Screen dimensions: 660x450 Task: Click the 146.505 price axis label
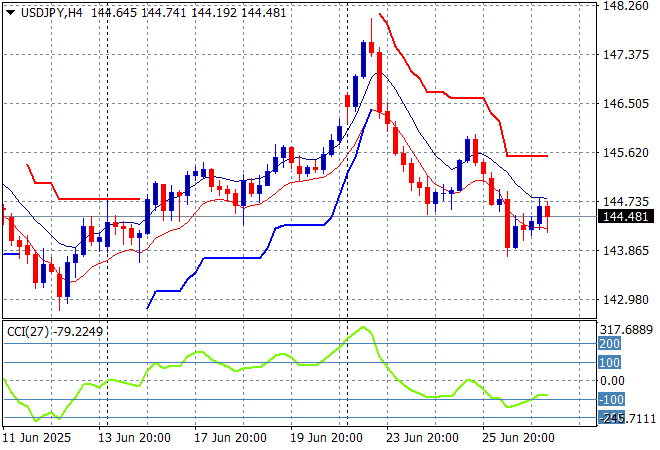(626, 104)
